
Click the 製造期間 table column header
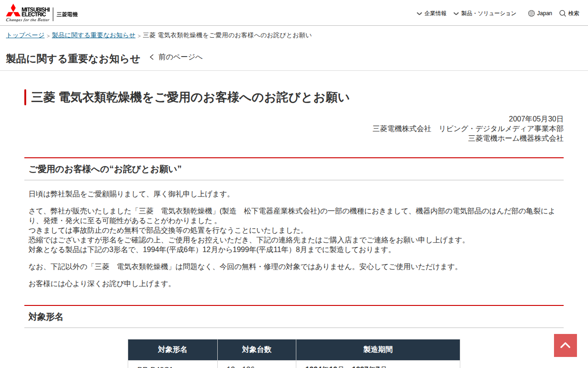tap(378, 350)
